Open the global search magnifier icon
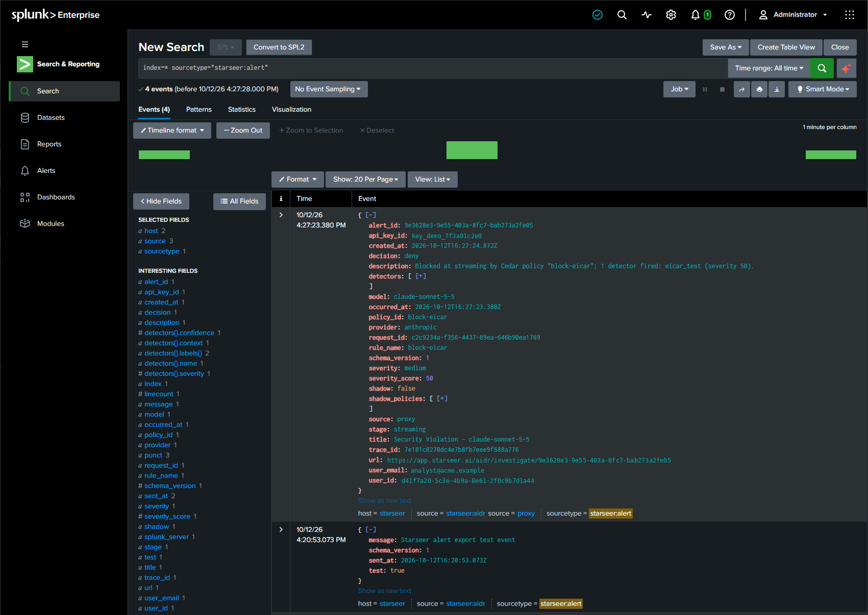Screen dimensions: 868x615 tap(622, 15)
